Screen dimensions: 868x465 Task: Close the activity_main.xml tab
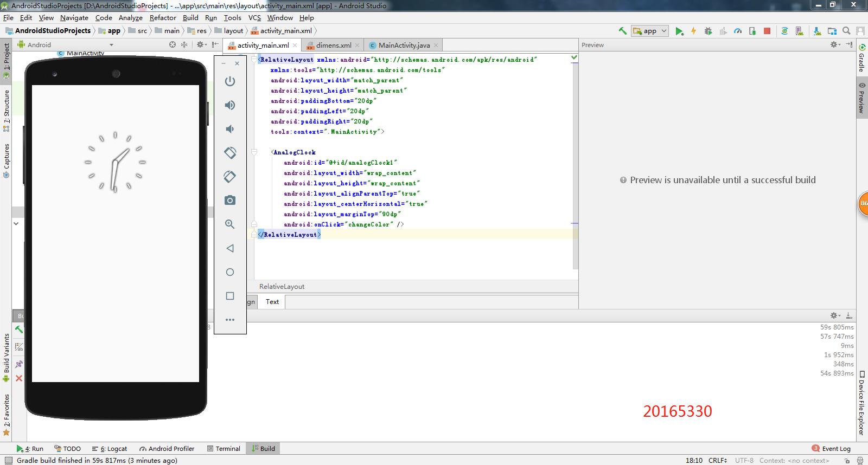295,46
